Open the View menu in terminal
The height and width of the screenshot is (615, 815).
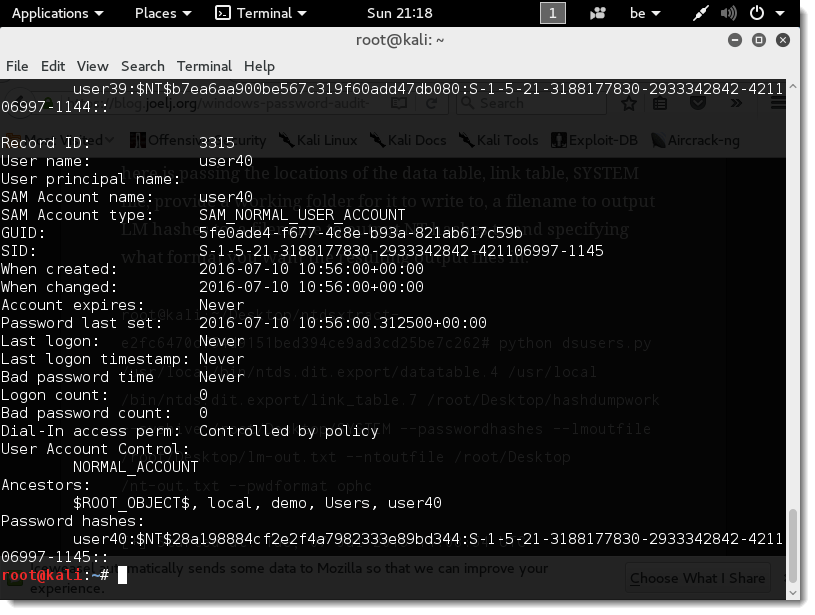click(92, 66)
